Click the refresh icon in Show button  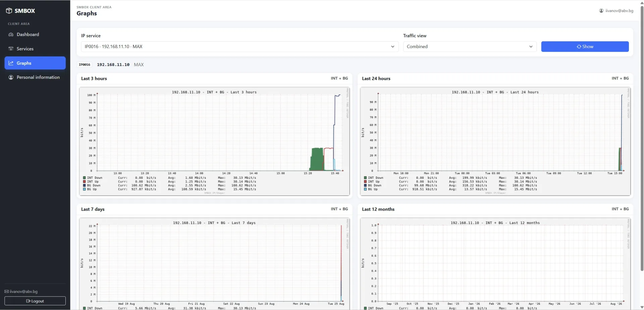pyautogui.click(x=579, y=47)
